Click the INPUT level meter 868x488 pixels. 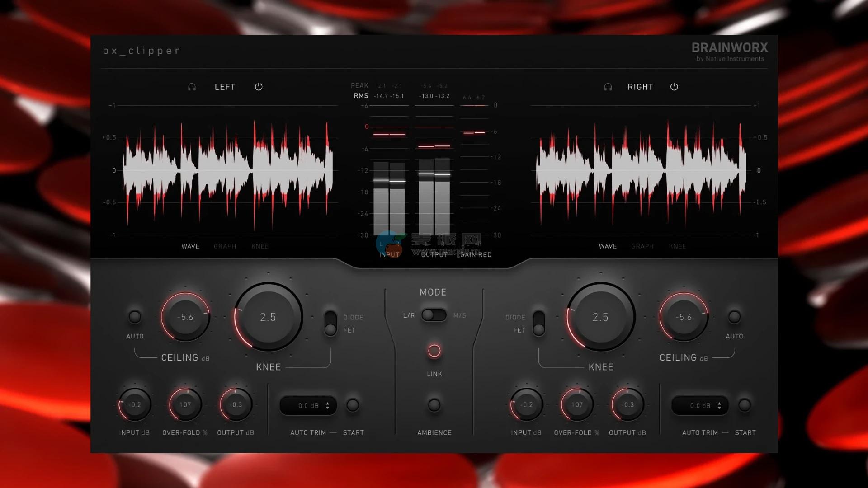click(x=389, y=170)
